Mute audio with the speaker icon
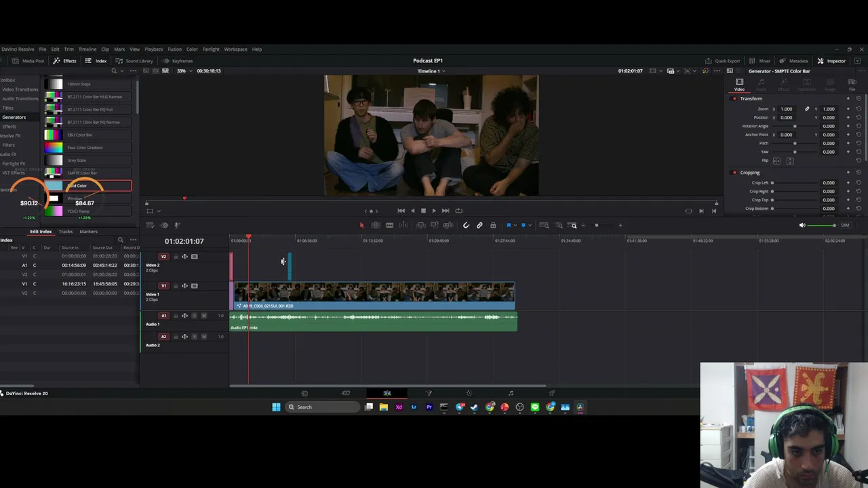Viewport: 868px width, 488px height. point(802,225)
